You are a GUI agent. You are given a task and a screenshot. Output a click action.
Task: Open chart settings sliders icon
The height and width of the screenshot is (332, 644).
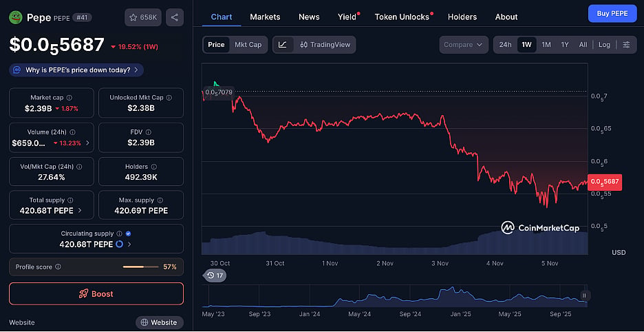pos(626,45)
